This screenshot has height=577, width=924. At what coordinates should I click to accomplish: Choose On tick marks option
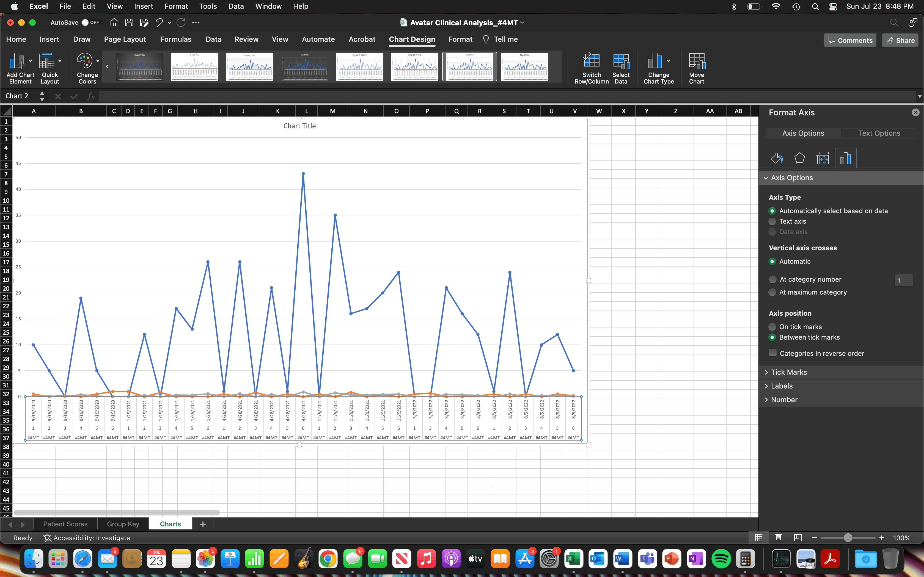click(772, 327)
